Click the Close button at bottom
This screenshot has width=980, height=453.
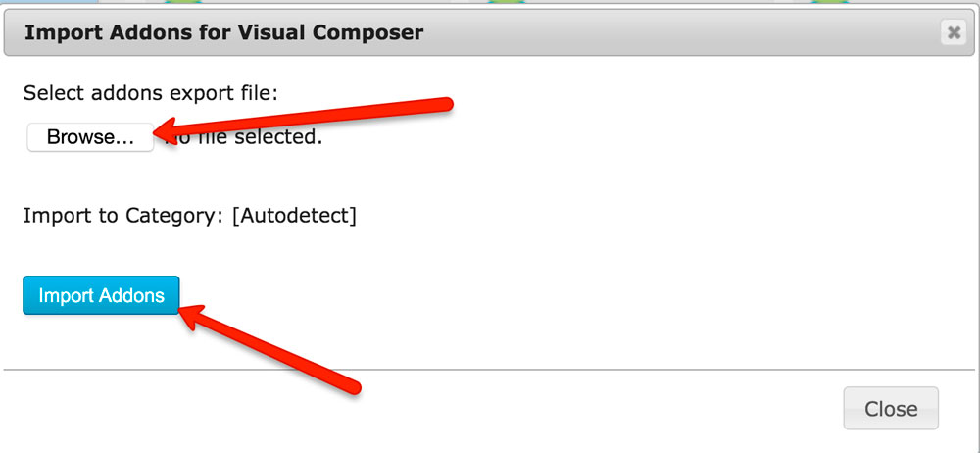coord(891,409)
